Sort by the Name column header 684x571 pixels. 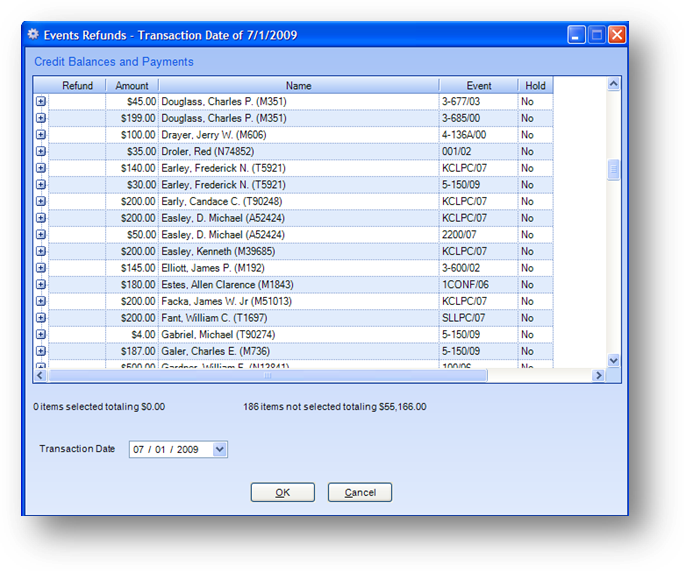(x=298, y=86)
